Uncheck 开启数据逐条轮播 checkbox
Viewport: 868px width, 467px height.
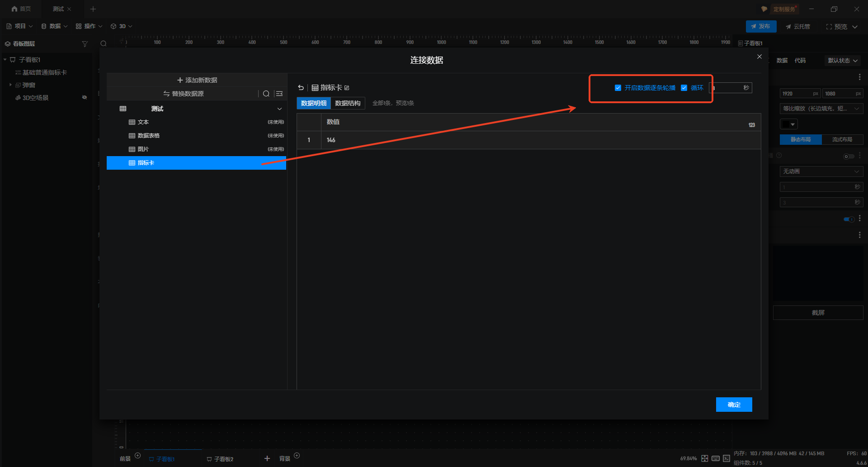coord(618,88)
